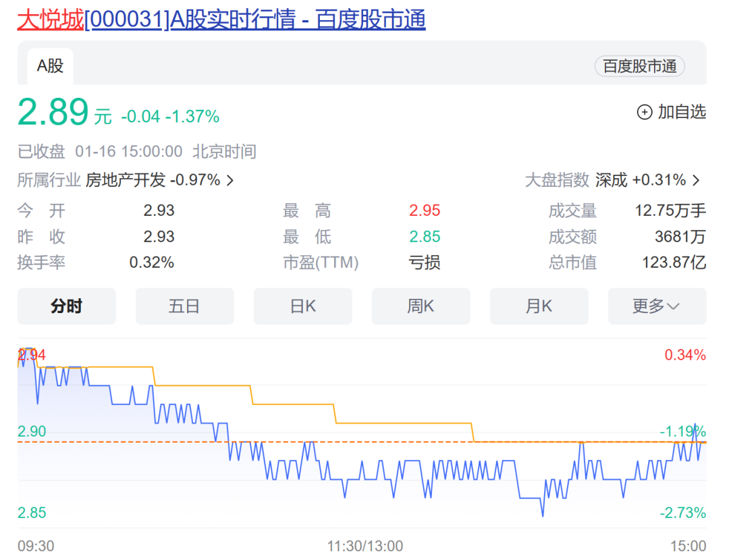Click the current price 2.89

click(53, 111)
